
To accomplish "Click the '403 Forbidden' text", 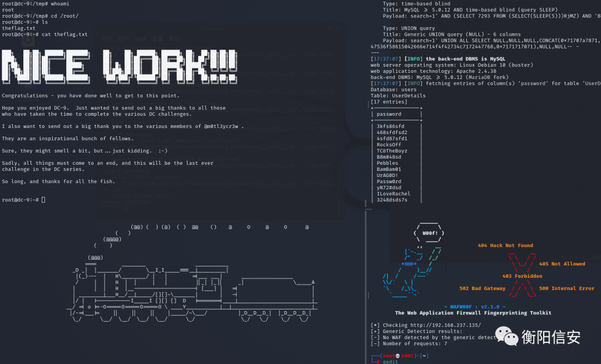I will [522, 276].
